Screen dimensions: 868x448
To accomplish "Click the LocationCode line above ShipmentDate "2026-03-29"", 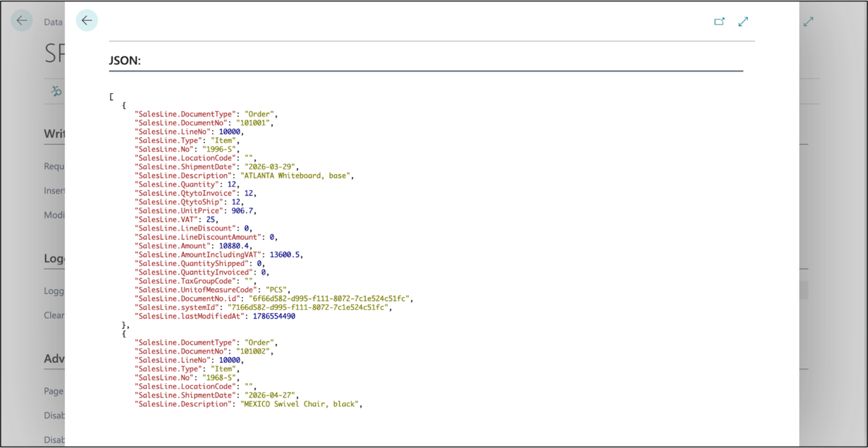I will [195, 158].
